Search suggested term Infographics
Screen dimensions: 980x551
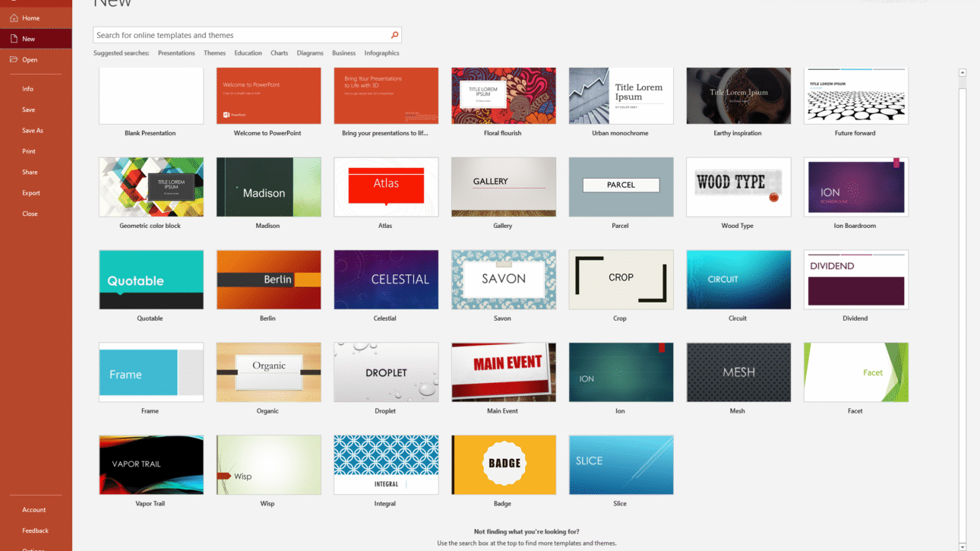point(381,53)
